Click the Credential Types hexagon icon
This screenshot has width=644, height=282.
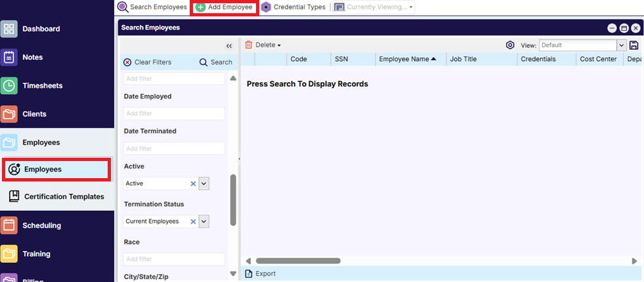coord(266,7)
